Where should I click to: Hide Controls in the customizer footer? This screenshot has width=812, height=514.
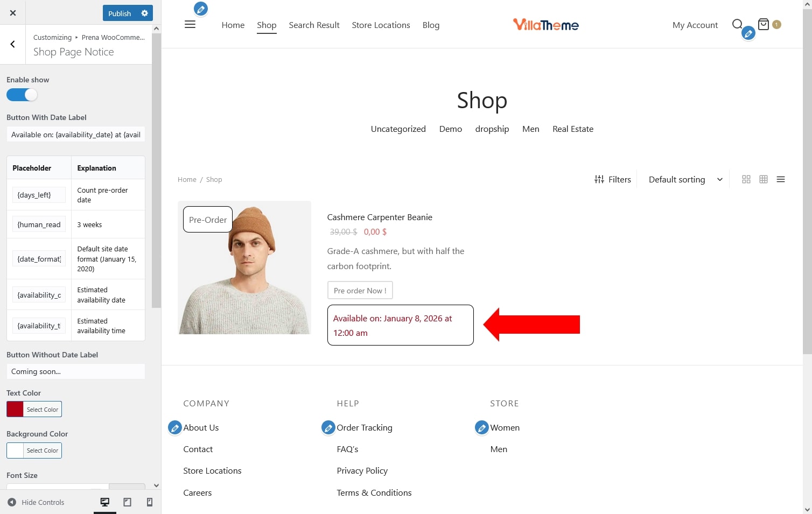tap(36, 502)
